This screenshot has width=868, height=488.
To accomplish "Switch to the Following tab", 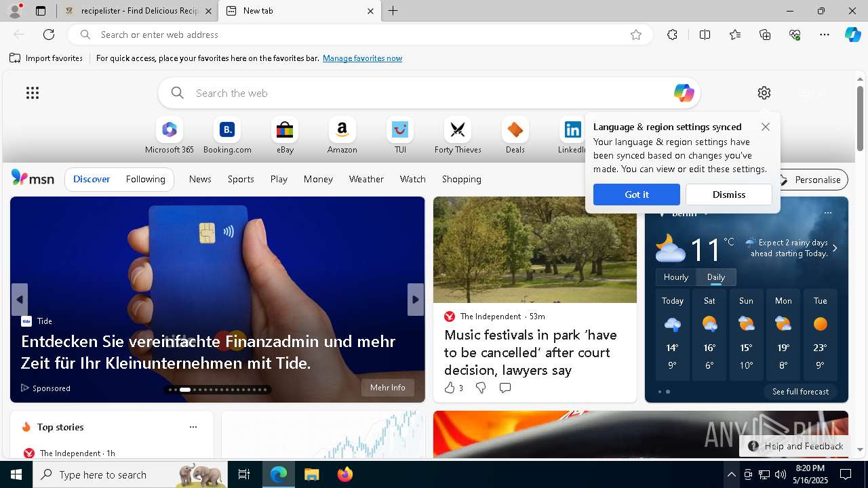I will [146, 179].
